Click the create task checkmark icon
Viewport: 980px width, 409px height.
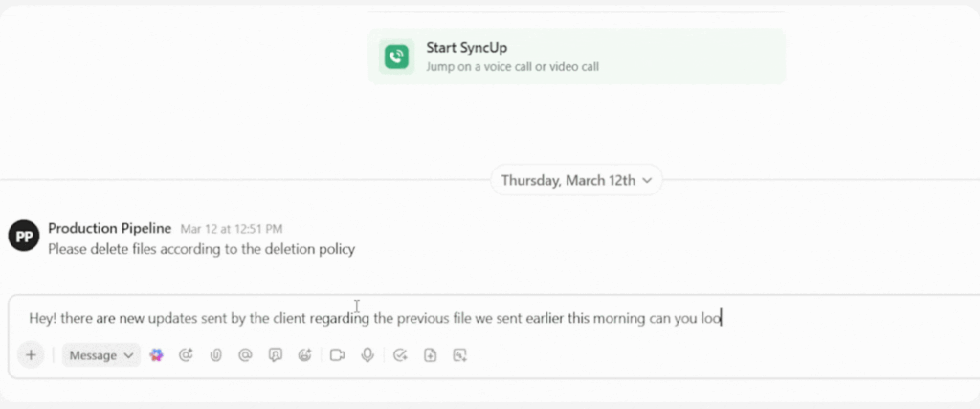400,355
